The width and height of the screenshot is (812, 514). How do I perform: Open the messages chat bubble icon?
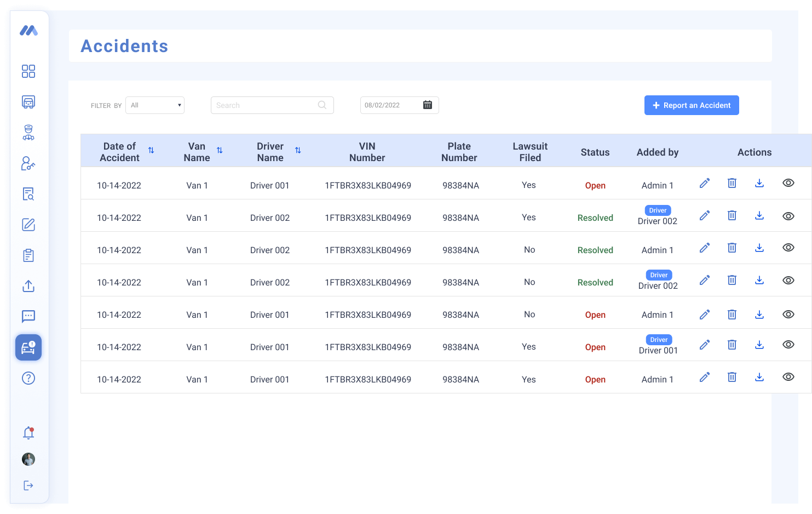coord(28,316)
